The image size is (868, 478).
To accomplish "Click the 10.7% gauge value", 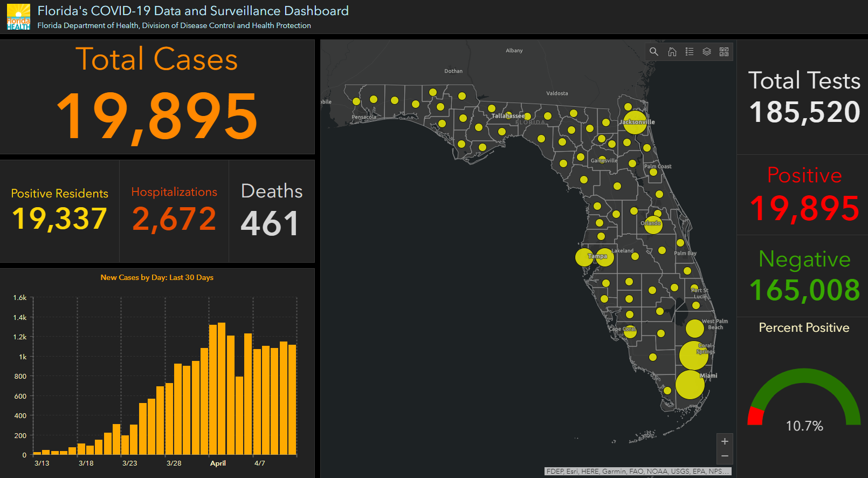I will pos(804,426).
